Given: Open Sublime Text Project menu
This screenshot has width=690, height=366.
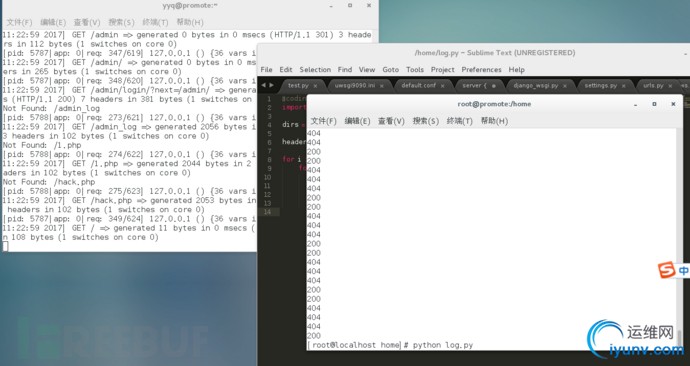Looking at the screenshot, I should (443, 70).
